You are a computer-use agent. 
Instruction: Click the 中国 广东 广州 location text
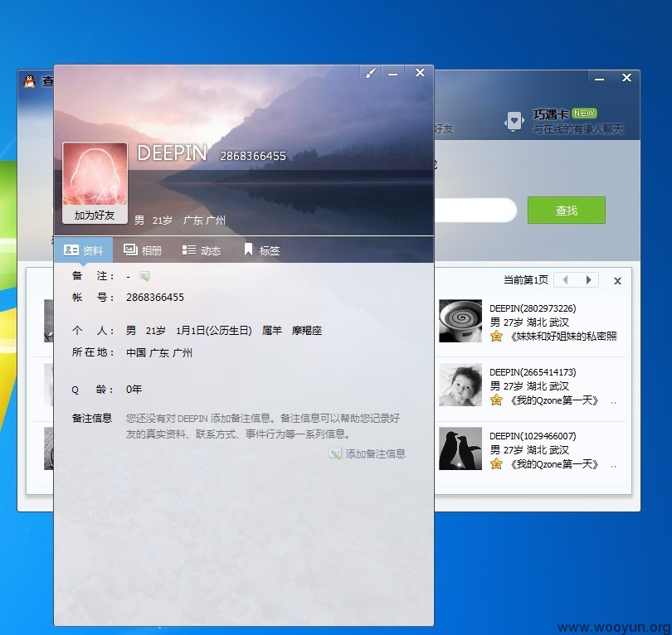159,352
